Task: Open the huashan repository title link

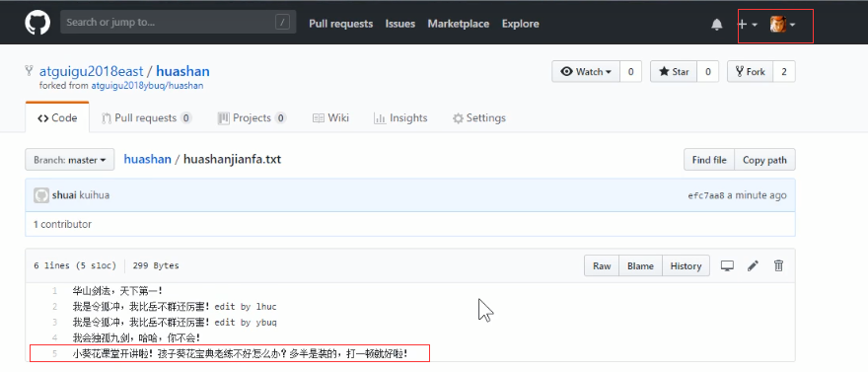Action: (182, 71)
